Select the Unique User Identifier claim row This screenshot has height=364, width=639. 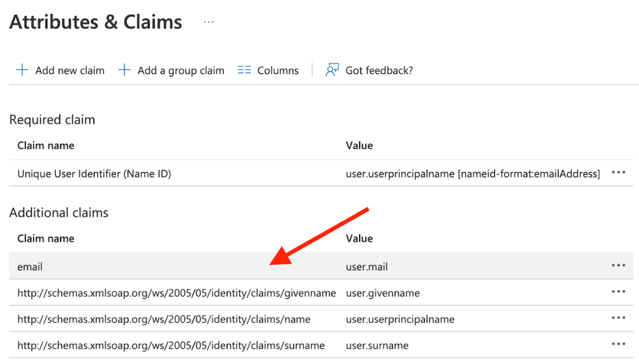click(160, 173)
